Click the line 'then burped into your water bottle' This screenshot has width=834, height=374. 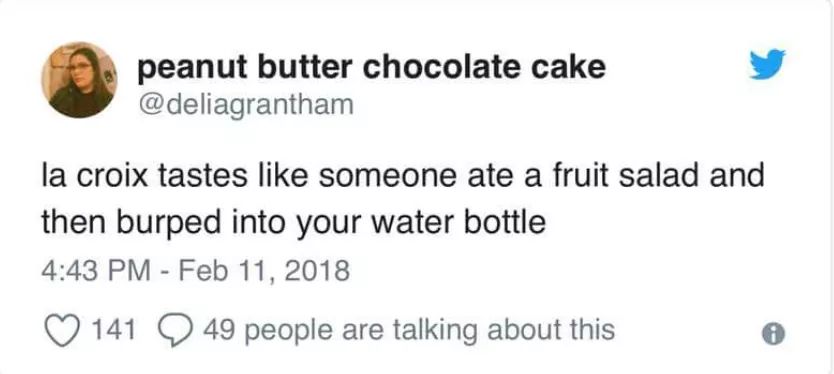294,223
